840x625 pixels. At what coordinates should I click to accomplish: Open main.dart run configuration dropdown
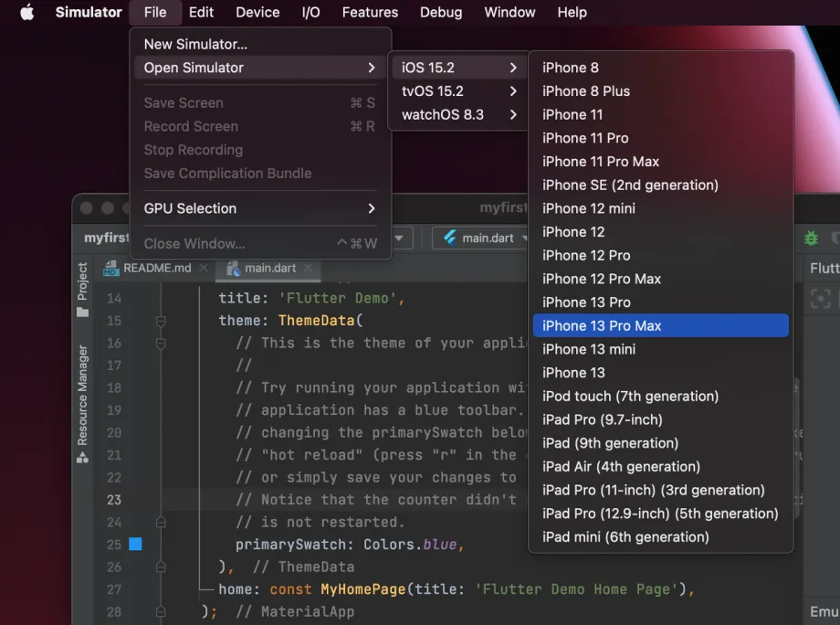click(x=481, y=238)
